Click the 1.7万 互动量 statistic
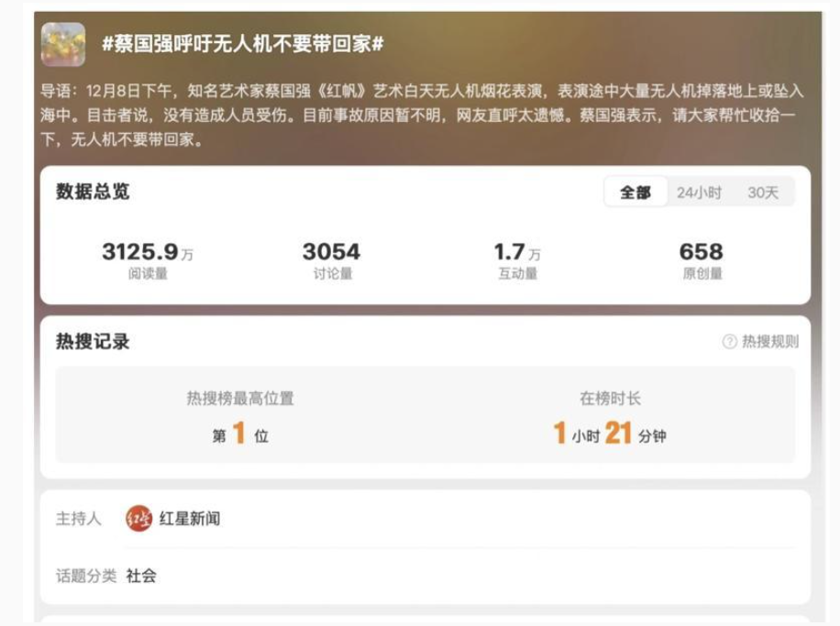This screenshot has width=840, height=626. tap(517, 260)
